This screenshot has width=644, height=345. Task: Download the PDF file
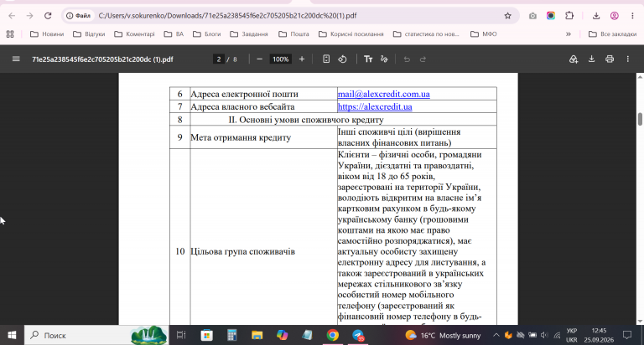(x=591, y=59)
